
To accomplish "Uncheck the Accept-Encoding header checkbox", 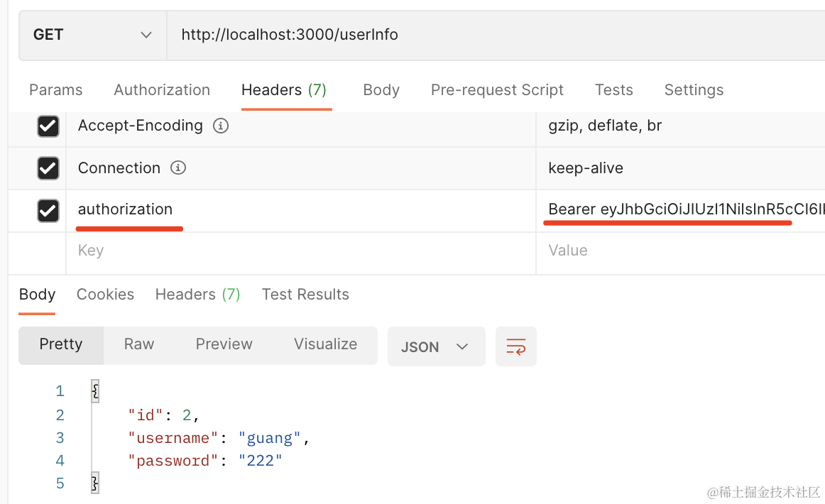I will [x=48, y=126].
